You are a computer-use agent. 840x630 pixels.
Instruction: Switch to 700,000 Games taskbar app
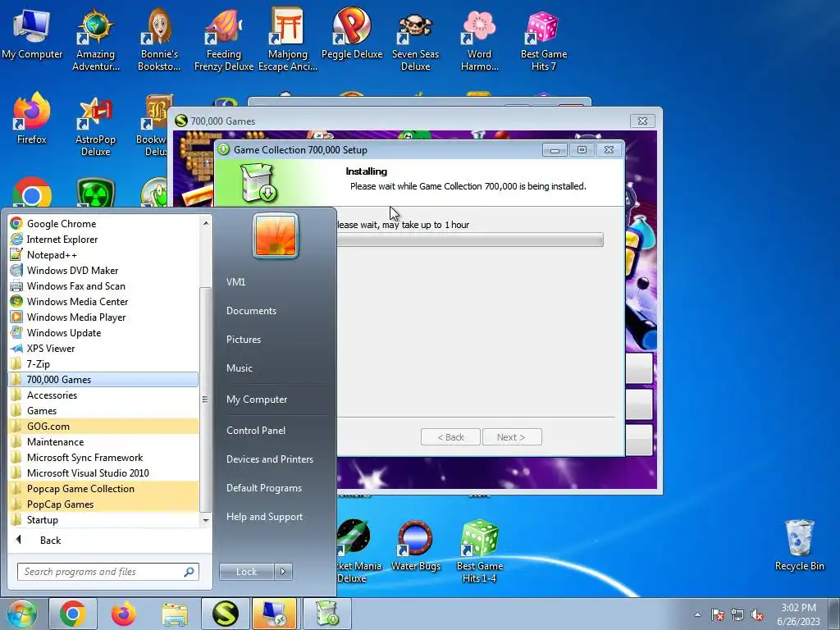tap(225, 614)
